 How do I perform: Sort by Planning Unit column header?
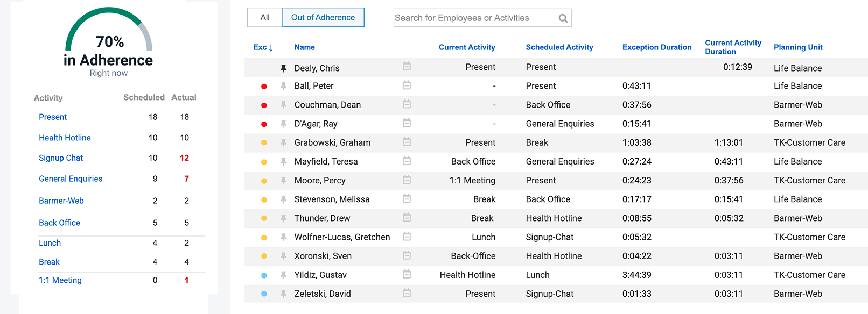(x=797, y=47)
